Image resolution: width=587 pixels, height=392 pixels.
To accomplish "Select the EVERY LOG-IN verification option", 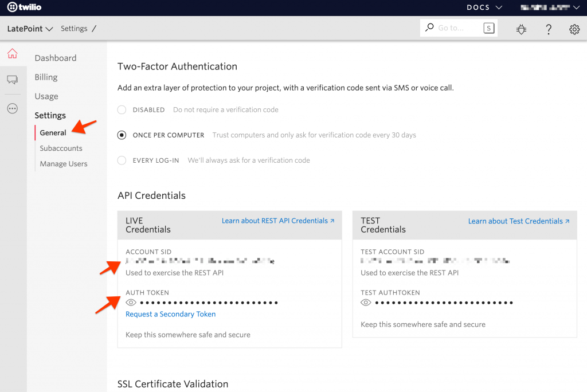I will pos(121,160).
